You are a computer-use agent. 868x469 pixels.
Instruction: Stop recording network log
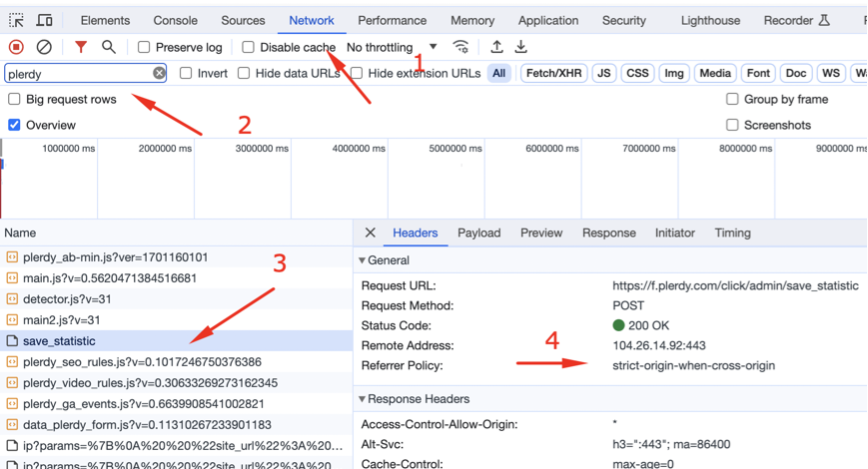click(16, 47)
